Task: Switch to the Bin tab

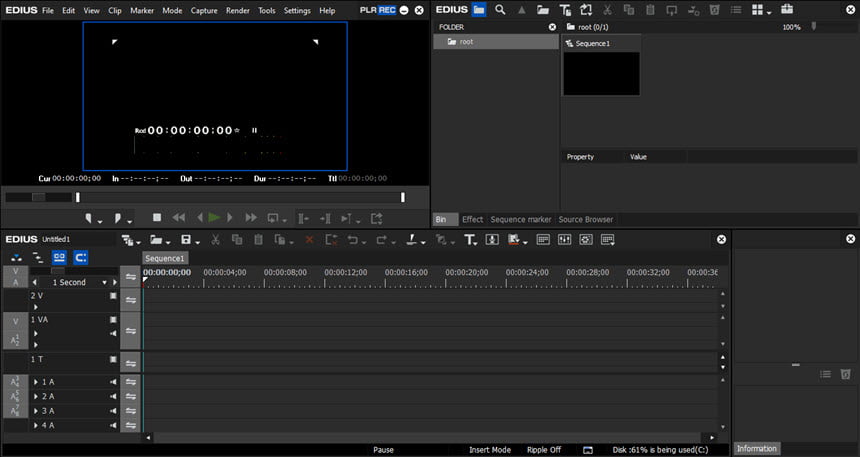Action: click(445, 219)
